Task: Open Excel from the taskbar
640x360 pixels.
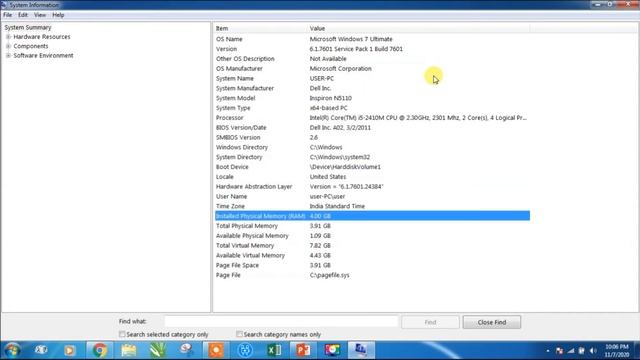Action: tap(274, 350)
